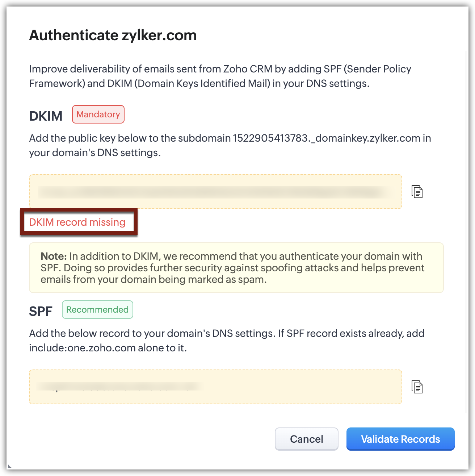Image resolution: width=475 pixels, height=476 pixels.
Task: Click the Improve deliverability description paragraph
Action: tap(220, 76)
